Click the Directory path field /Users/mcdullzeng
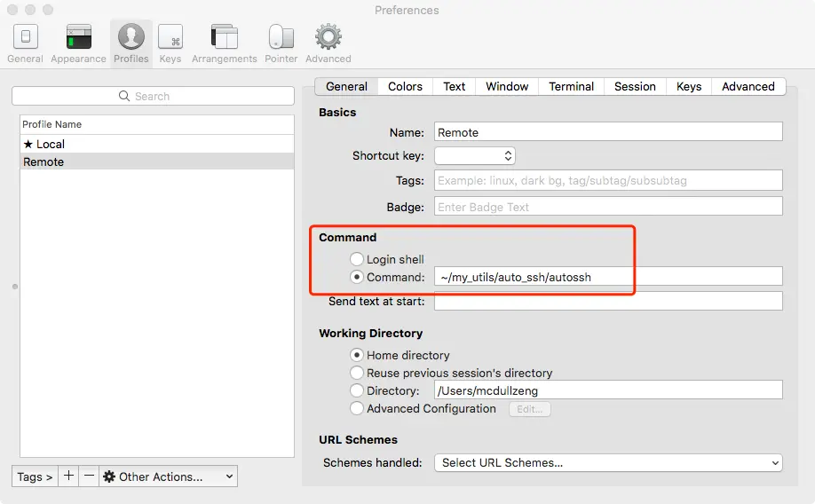Viewport: 815px width, 504px height. [x=608, y=390]
